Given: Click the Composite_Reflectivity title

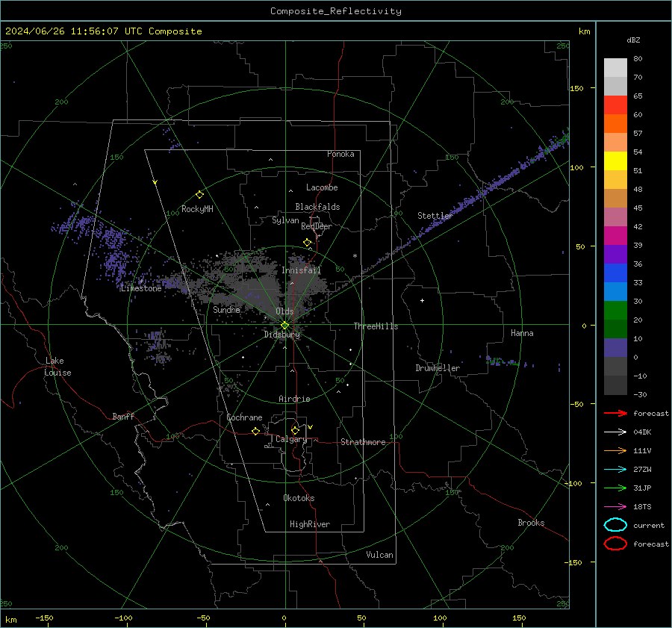Looking at the screenshot, I should pyautogui.click(x=336, y=11).
